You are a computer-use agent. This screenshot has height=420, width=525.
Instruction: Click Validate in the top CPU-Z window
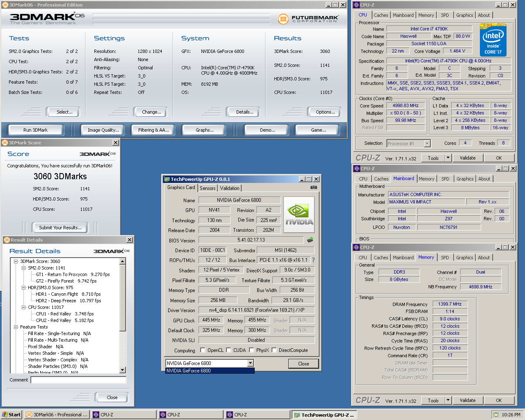point(467,158)
